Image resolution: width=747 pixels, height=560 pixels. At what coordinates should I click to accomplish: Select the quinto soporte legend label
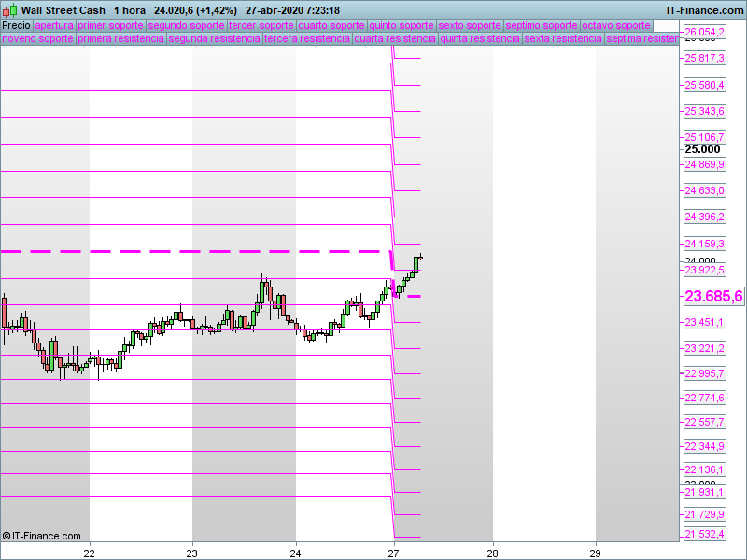pyautogui.click(x=402, y=25)
